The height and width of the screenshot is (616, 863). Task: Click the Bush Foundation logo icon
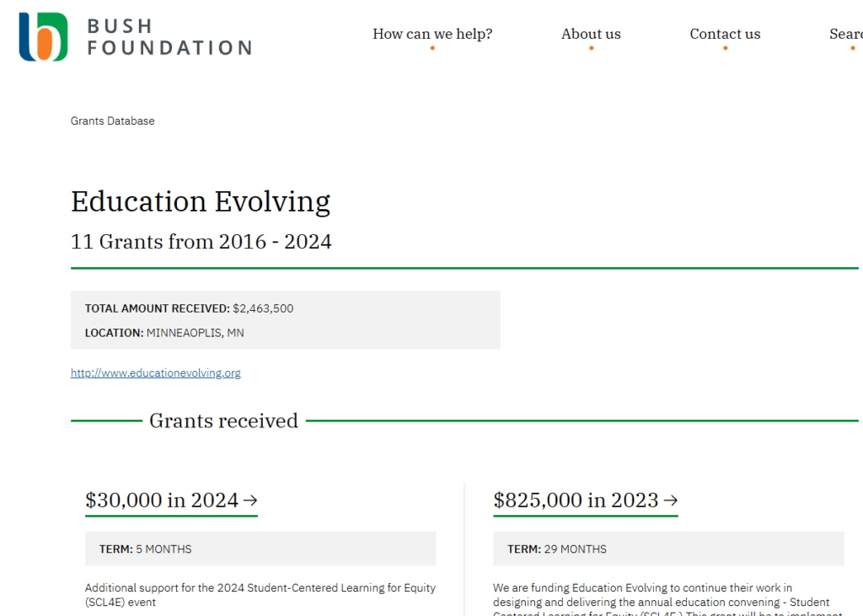pos(43,37)
